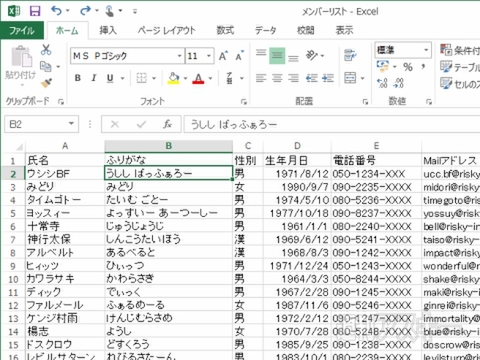Viewport: 480px width, 360px height.
Task: Click the Cell Styles icon
Action: click(446, 83)
